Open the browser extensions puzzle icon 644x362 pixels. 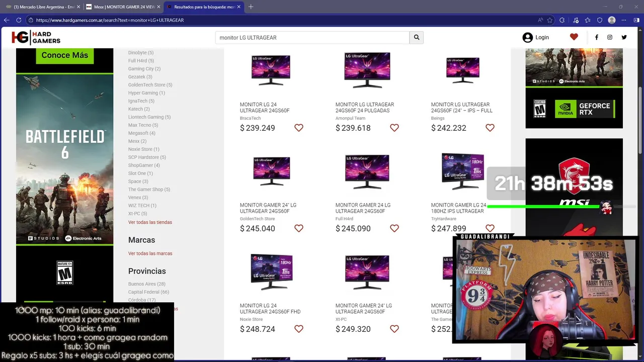[x=562, y=20]
